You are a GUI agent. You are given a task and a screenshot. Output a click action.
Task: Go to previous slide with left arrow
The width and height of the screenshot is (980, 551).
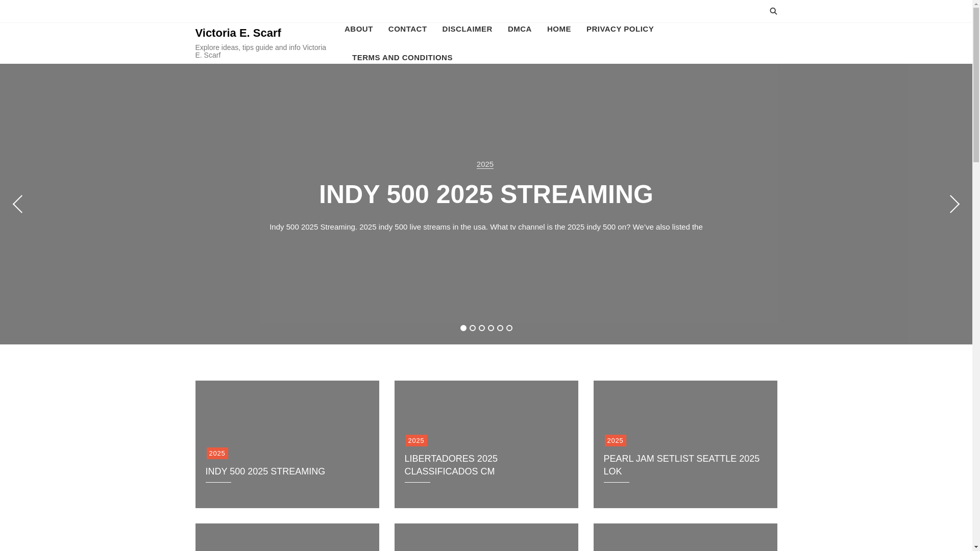[x=18, y=204]
